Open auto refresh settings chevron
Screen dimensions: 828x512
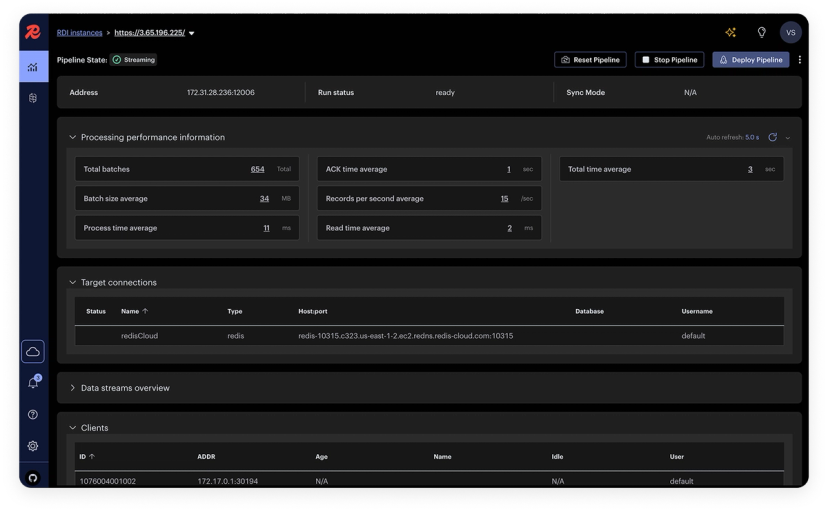[x=788, y=138]
